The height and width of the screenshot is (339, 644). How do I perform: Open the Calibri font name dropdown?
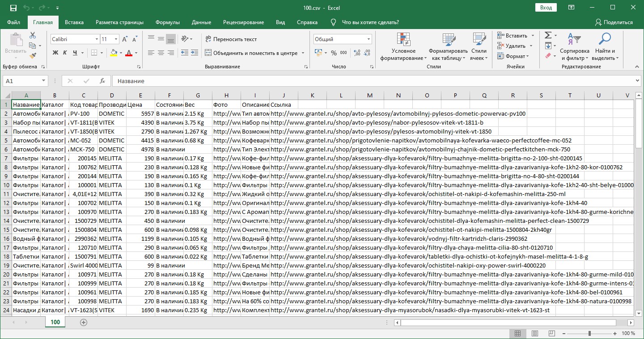tap(96, 39)
